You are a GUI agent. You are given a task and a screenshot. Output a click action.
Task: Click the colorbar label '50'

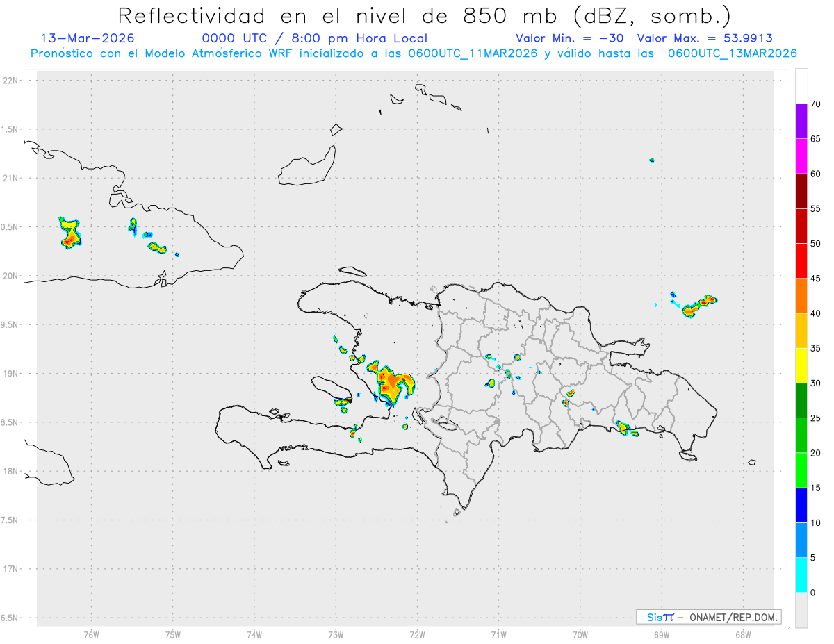pyautogui.click(x=815, y=244)
